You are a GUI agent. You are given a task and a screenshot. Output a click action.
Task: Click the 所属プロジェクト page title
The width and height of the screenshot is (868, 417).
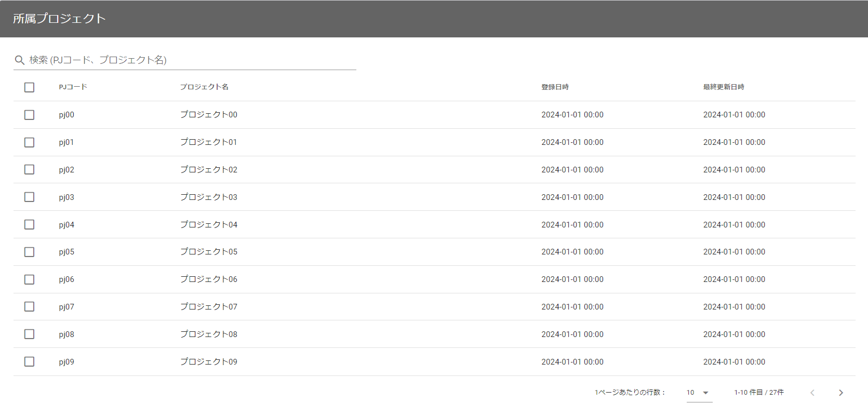coord(59,19)
